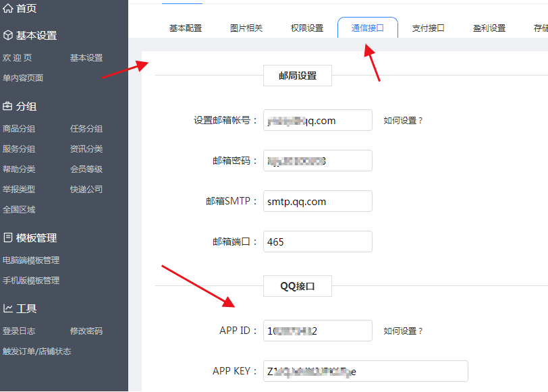Image resolution: width=548 pixels, height=392 pixels.
Task: Click the 基本设置 sidebar section header
Action: [36, 36]
